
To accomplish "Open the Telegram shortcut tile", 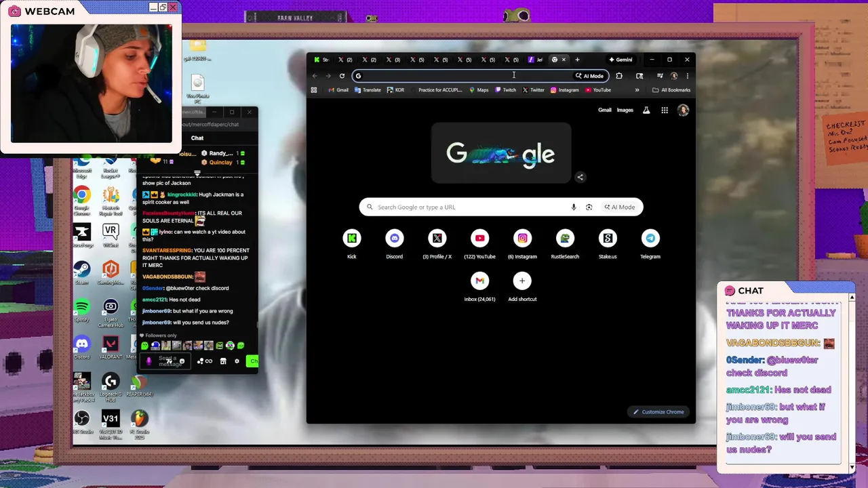I will [650, 244].
